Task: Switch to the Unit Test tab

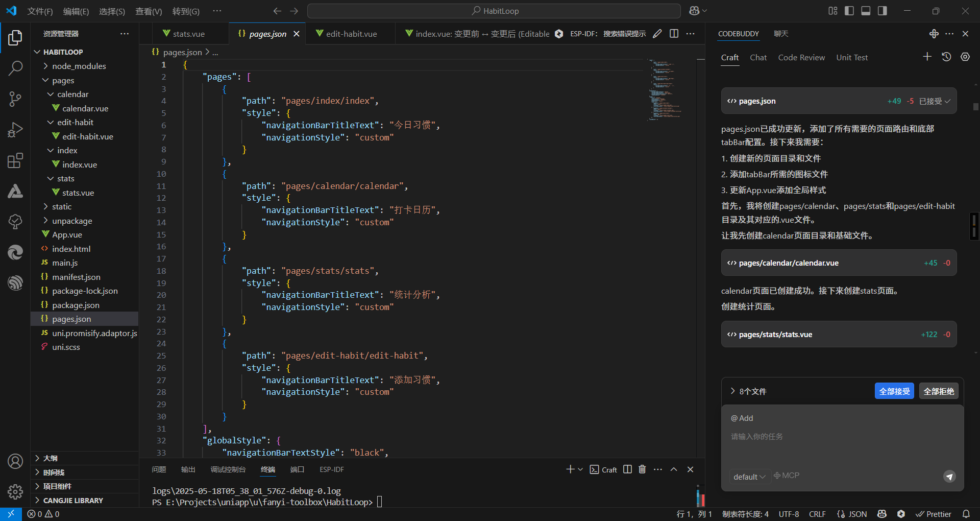Action: [x=852, y=57]
